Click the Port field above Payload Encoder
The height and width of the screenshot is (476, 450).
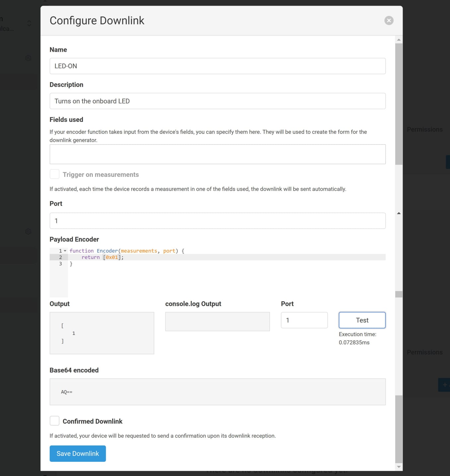coord(217,221)
